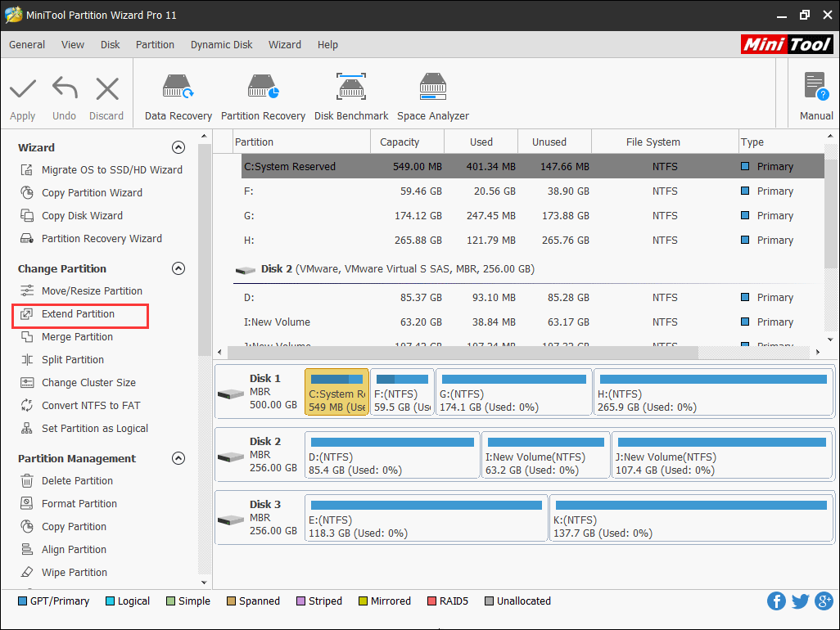840x630 pixels.
Task: Collapse the Wizard section
Action: 178,147
